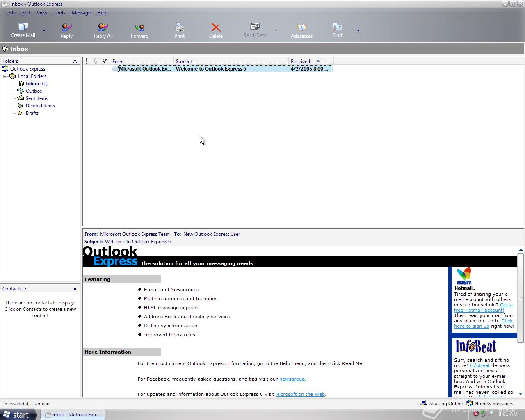The height and width of the screenshot is (420, 525).
Task: Click the preview pane scroll down arrow
Action: (520, 394)
